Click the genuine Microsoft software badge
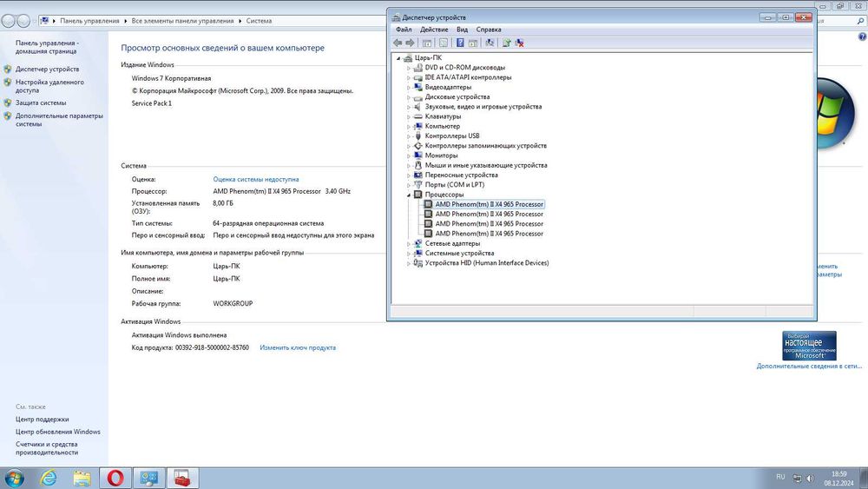 pyautogui.click(x=809, y=346)
